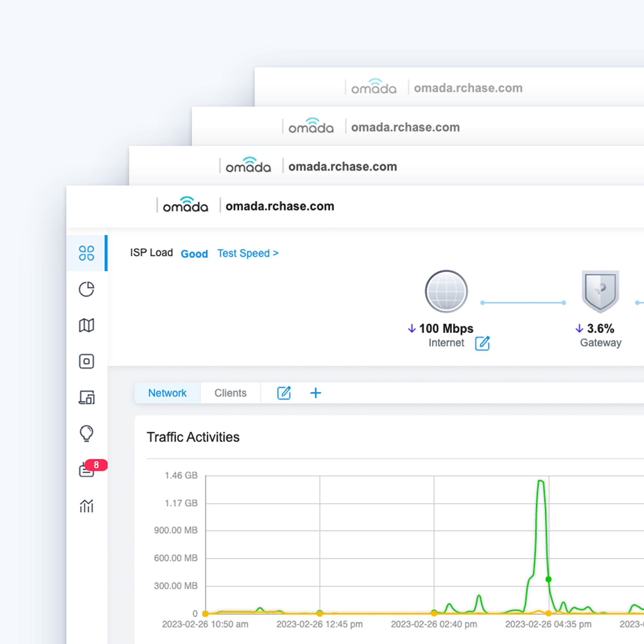
Task: Click the Omada logo in front window
Action: coord(185,205)
